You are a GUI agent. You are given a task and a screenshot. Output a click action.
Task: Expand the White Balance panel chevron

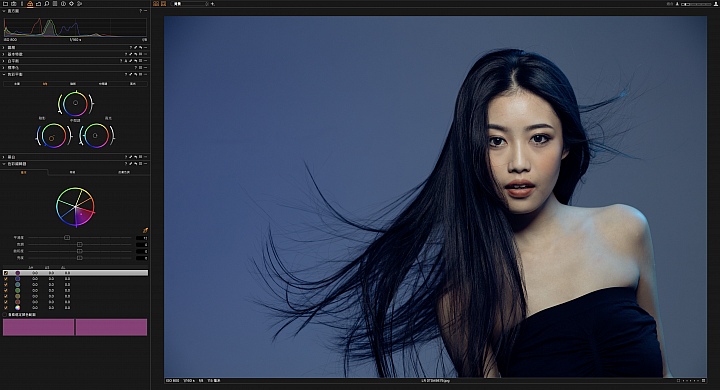tap(3, 61)
